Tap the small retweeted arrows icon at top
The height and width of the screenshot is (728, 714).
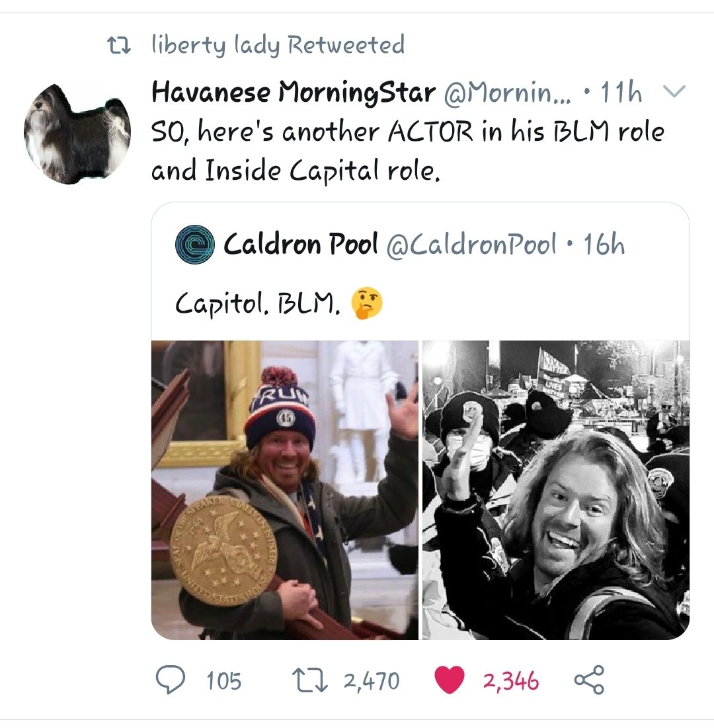coord(119,46)
